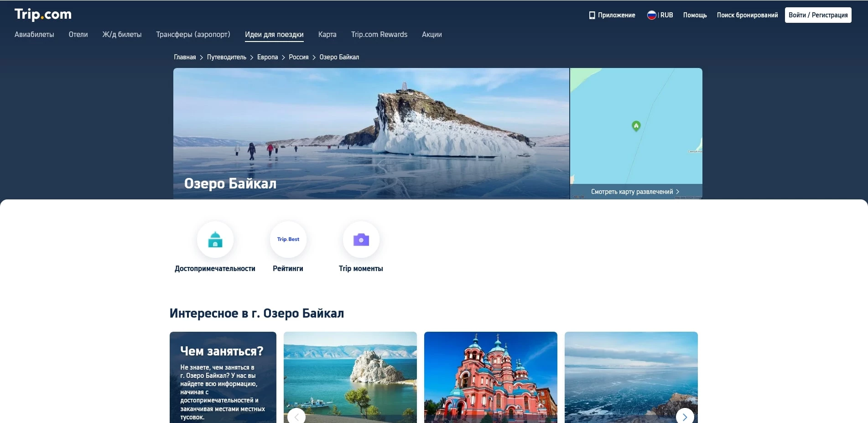Click Войти / Регистрация button
The image size is (868, 423).
click(x=818, y=15)
